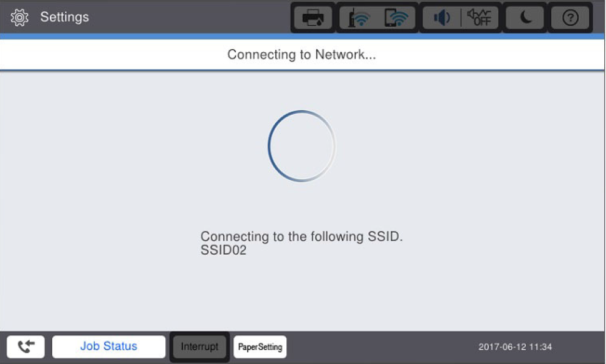Tap the missed call phone icon
The image size is (606, 364).
(26, 346)
